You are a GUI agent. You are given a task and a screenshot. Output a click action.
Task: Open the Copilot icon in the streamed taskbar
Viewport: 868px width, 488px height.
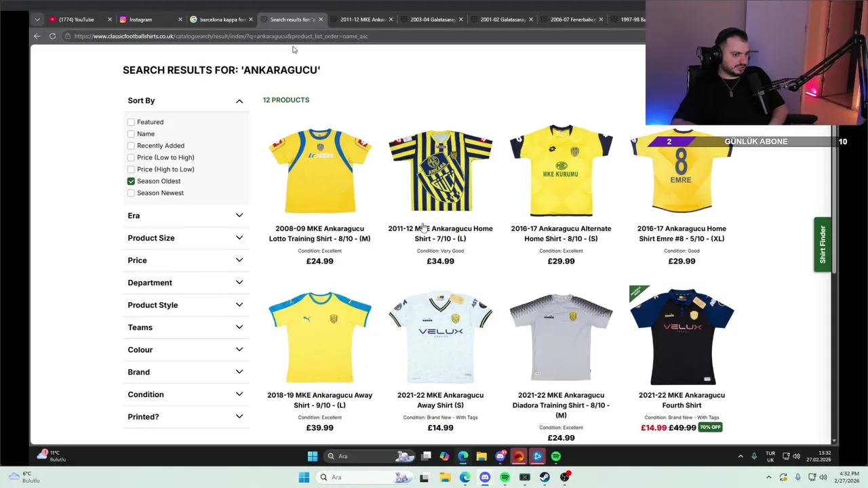coord(444,456)
